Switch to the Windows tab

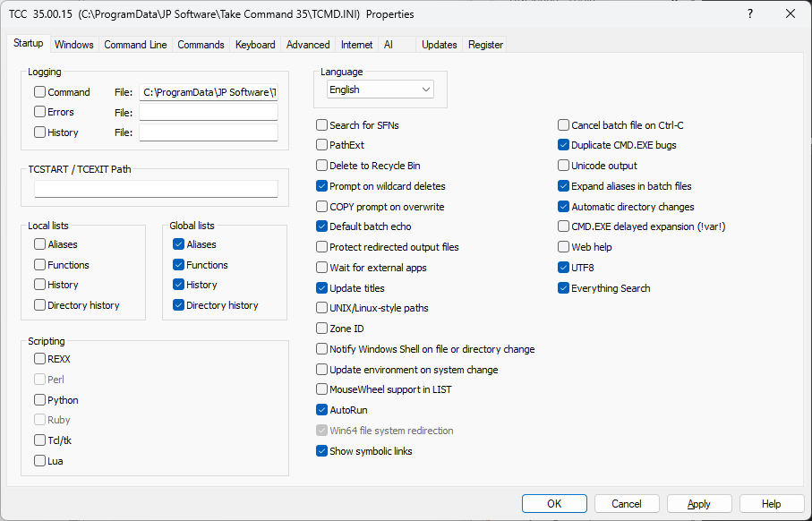(74, 45)
